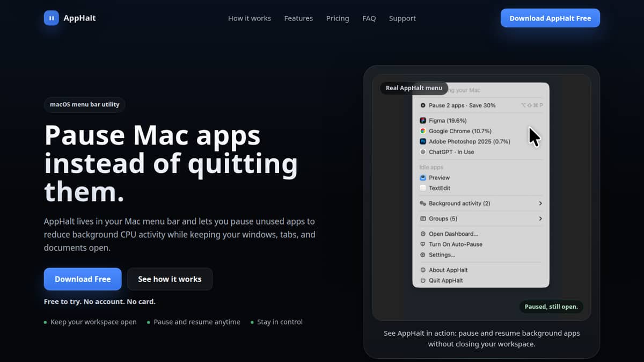
Task: Expand the Groups (5) submenu arrow
Action: [540, 219]
